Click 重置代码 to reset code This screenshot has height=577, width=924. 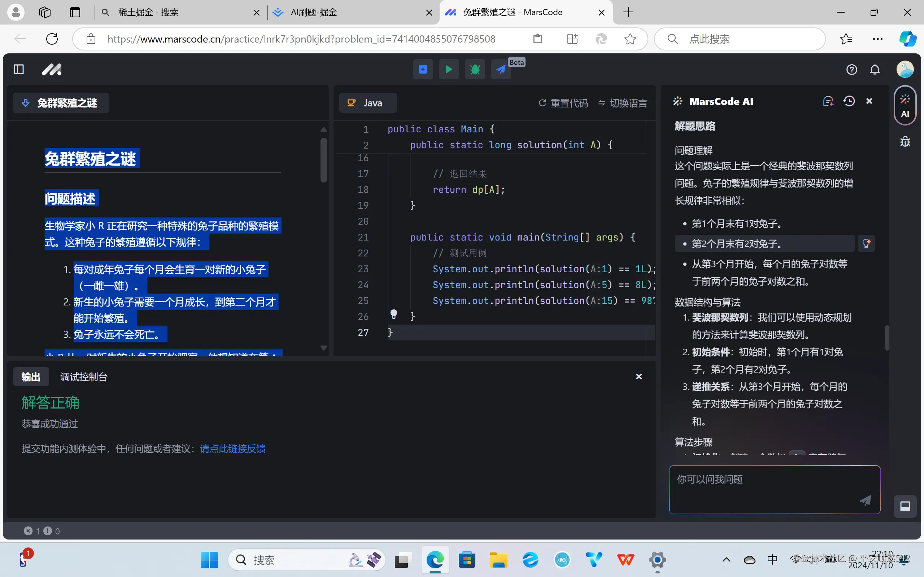point(563,103)
